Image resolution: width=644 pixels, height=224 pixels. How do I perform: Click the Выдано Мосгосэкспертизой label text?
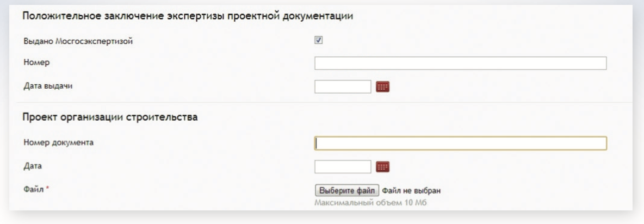78,41
